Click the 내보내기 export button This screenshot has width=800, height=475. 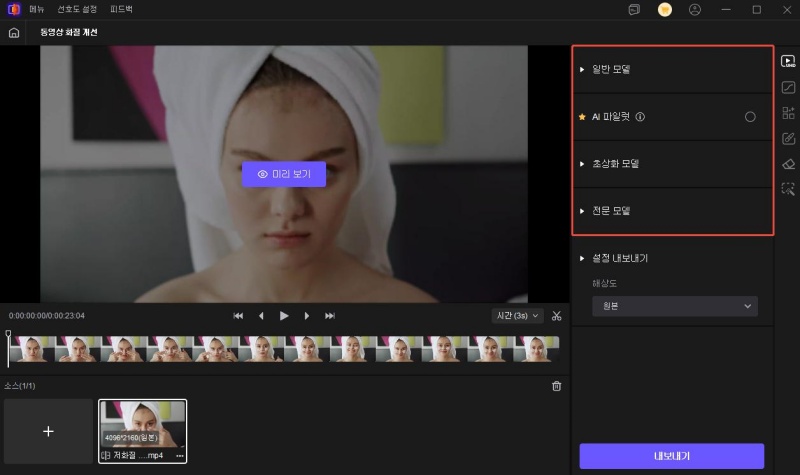[x=672, y=456]
